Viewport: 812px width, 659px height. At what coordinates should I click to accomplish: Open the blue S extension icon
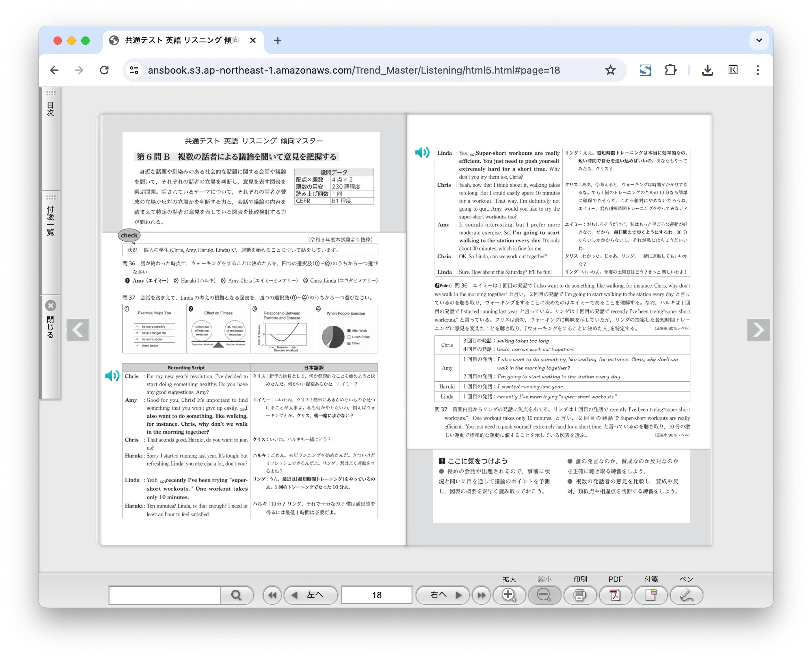point(645,70)
